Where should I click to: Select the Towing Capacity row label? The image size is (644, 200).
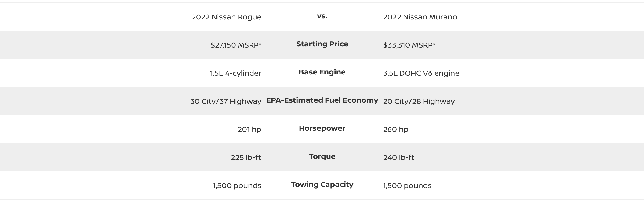tap(322, 185)
